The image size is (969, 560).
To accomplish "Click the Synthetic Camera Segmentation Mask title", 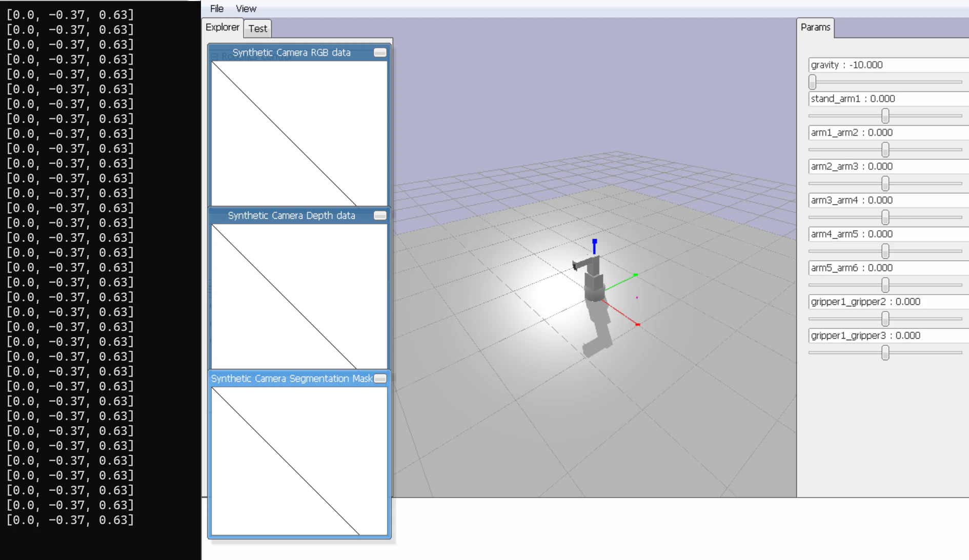I will pos(292,379).
